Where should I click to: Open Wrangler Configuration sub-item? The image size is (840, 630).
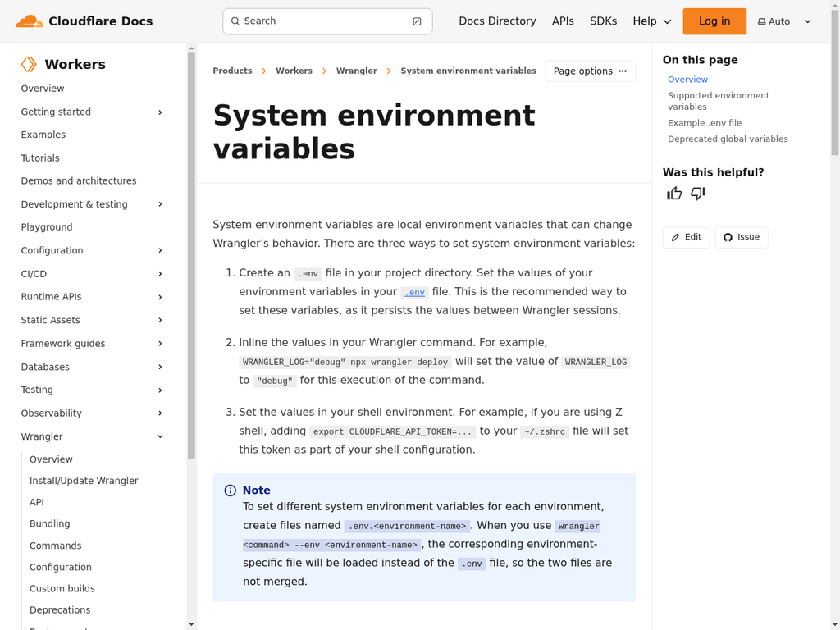click(61, 567)
